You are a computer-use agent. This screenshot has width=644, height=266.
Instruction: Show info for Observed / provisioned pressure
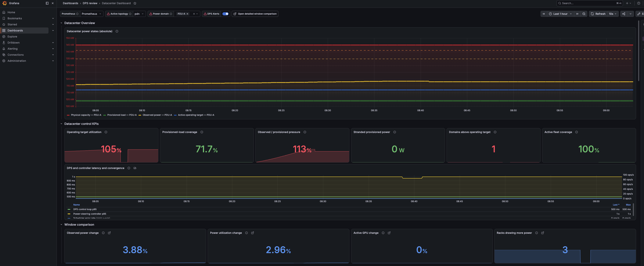click(305, 132)
